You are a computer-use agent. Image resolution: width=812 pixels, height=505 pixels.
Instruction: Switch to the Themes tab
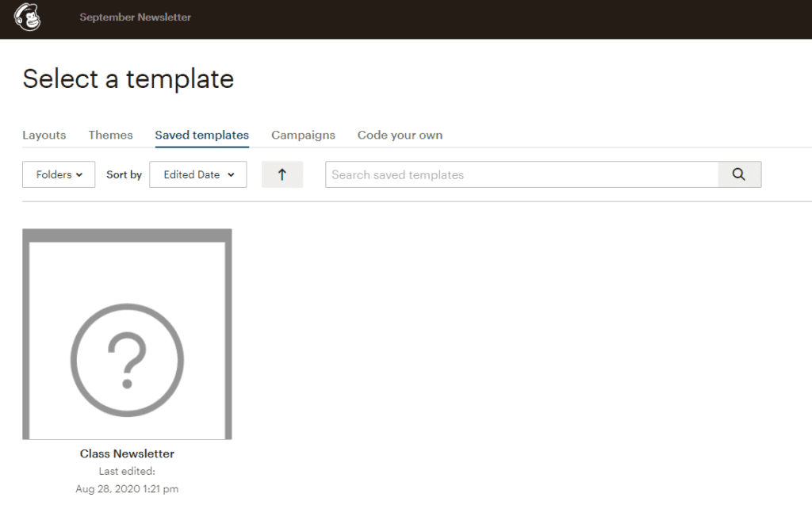click(x=110, y=136)
